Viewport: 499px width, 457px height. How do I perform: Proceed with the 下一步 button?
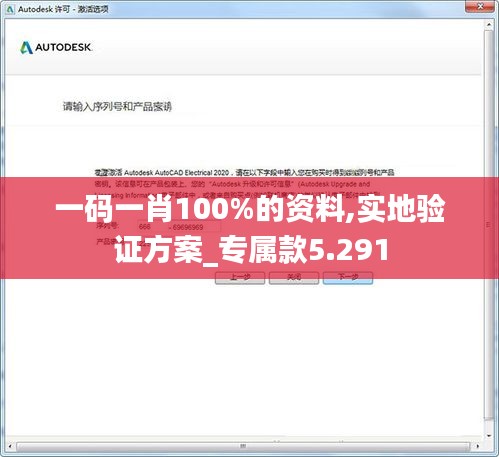(x=348, y=277)
